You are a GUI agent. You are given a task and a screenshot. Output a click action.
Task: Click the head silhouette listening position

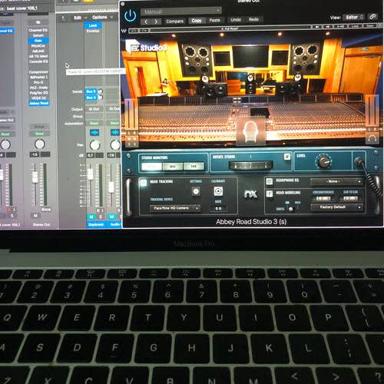[x=251, y=131]
